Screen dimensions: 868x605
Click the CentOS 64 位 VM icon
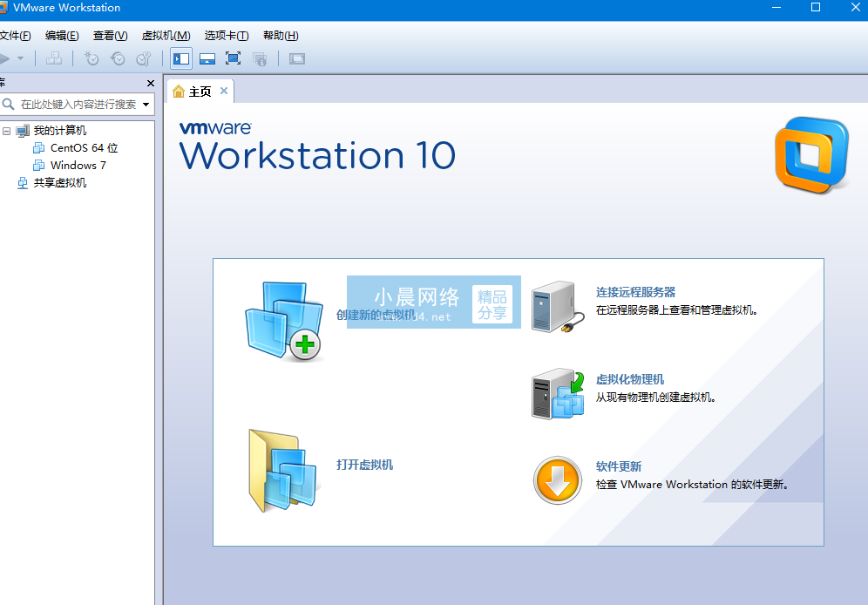pos(38,148)
